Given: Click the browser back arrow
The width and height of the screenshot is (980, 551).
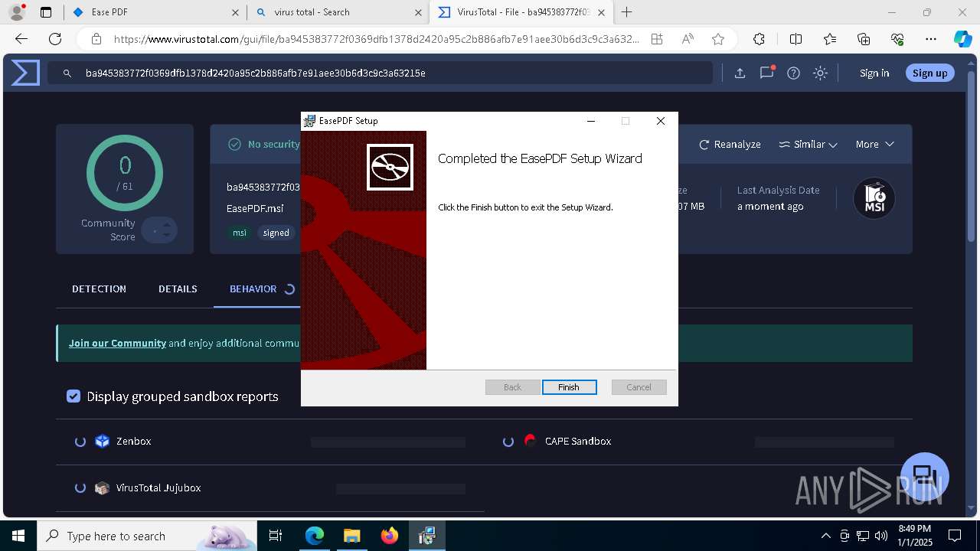Looking at the screenshot, I should pos(21,39).
